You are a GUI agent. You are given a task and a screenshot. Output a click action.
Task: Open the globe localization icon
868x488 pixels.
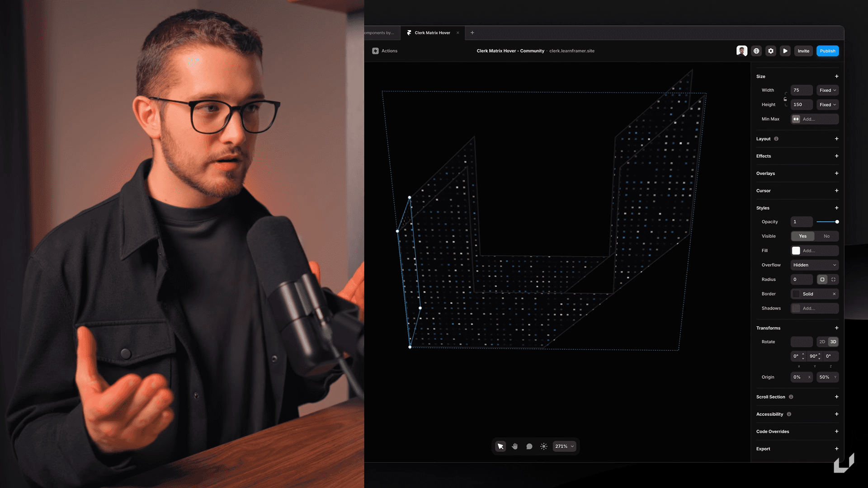click(756, 51)
